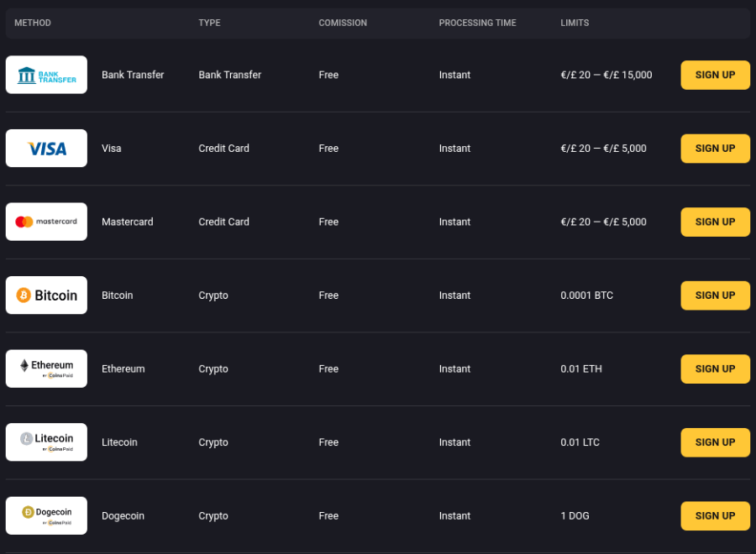The width and height of the screenshot is (756, 554).
Task: Sign up with Mastercard
Action: [715, 222]
